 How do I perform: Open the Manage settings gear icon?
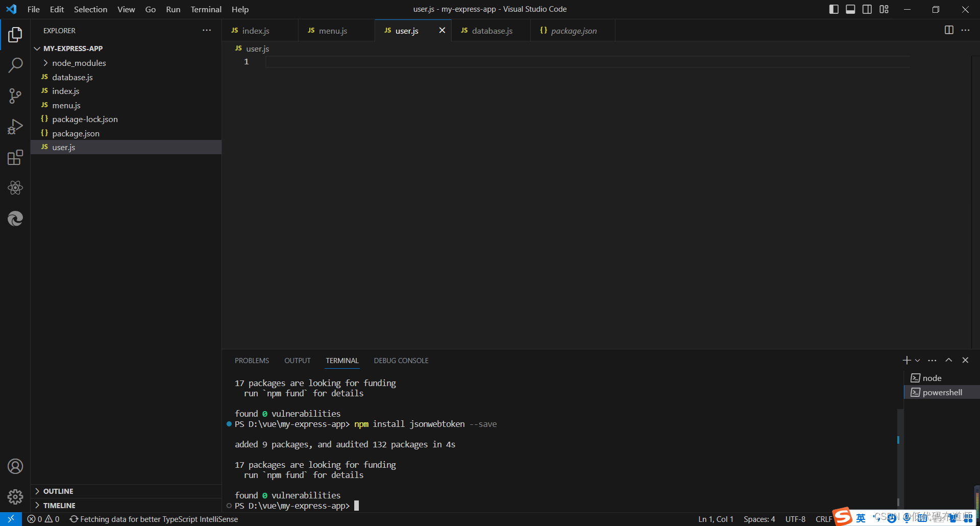15,496
